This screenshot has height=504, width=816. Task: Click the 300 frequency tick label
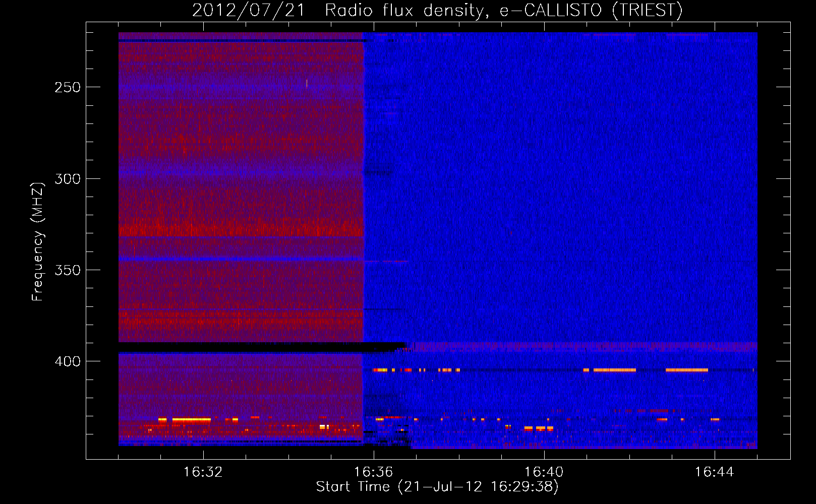[68, 179]
